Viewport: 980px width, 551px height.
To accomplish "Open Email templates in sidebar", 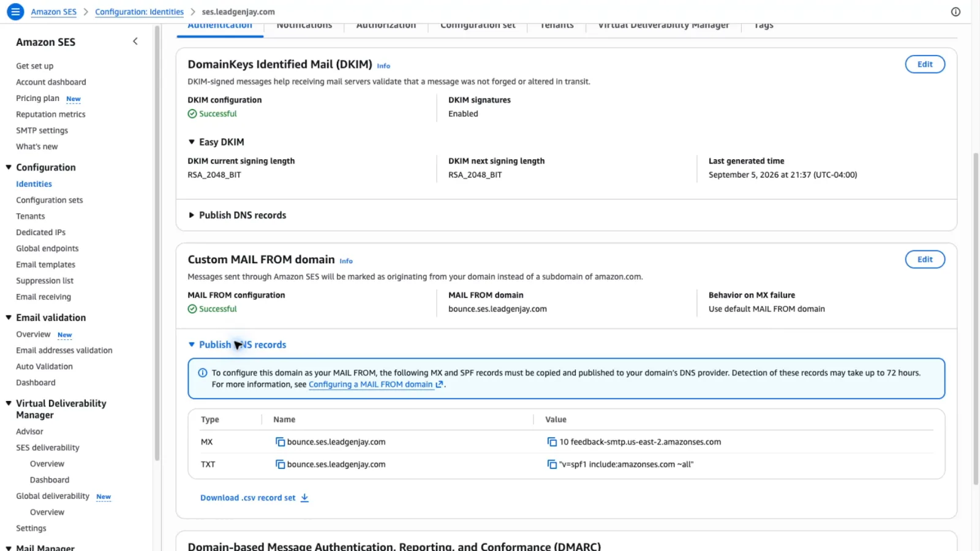I will point(45,264).
